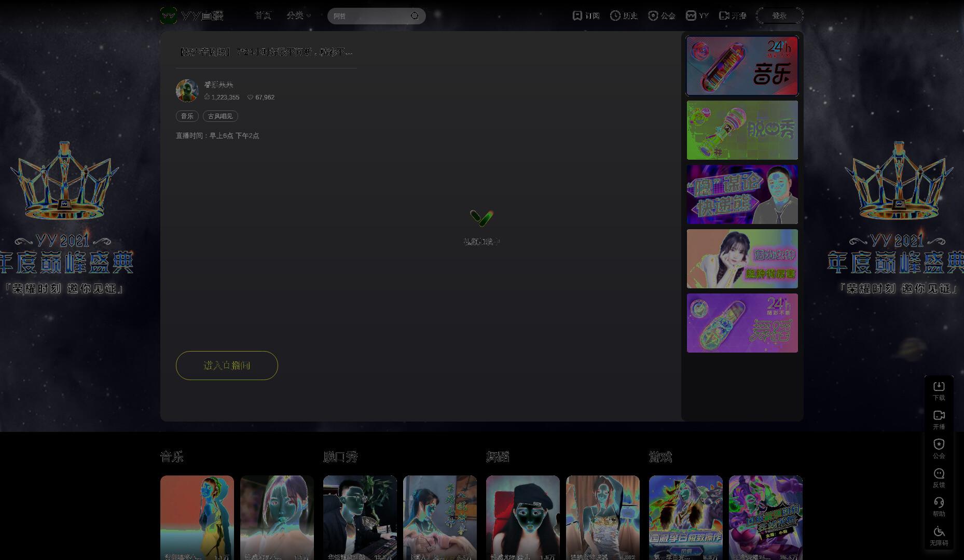This screenshot has width=964, height=560.
Task: Select the 绝神得厉害 girl thumbnail
Action: click(x=742, y=259)
